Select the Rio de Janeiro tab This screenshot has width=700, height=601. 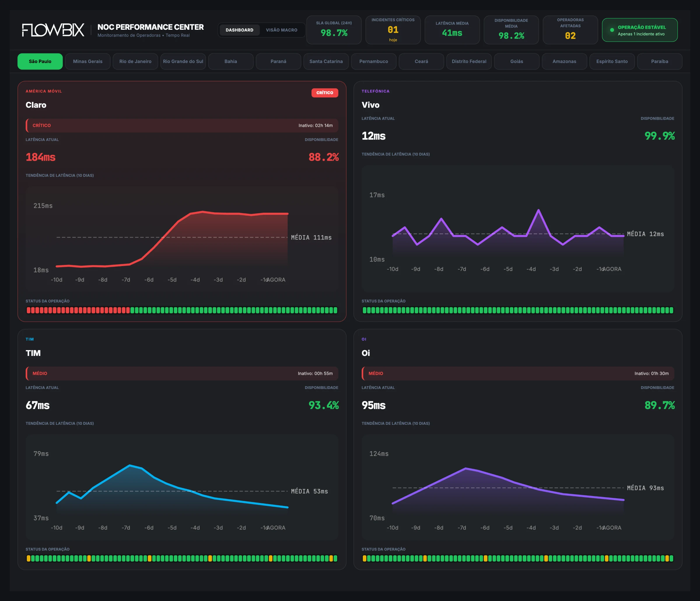point(135,62)
